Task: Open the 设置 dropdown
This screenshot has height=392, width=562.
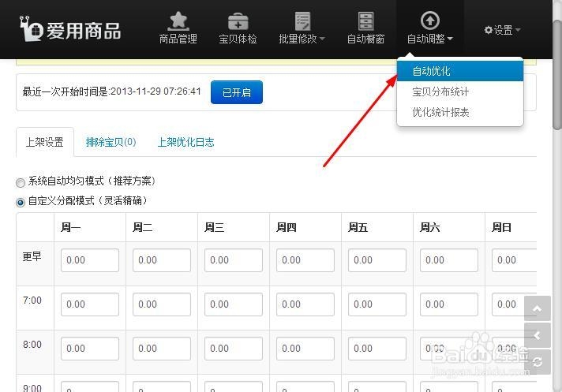Action: (502, 30)
